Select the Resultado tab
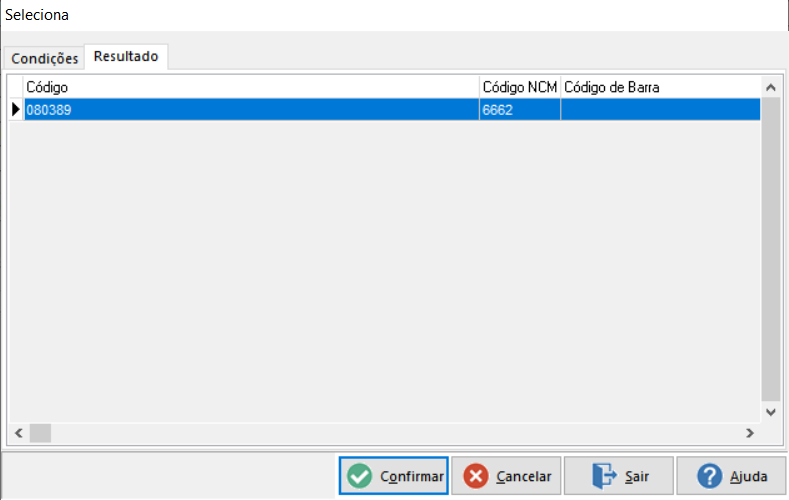 [x=126, y=56]
